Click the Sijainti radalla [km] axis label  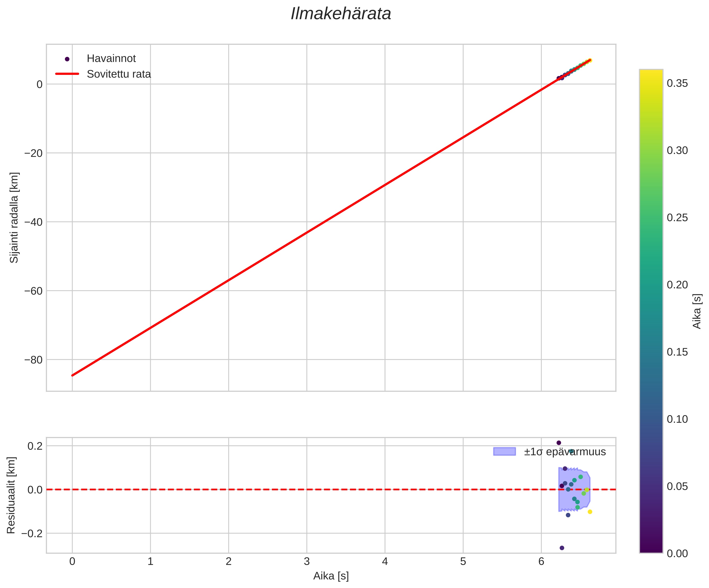pos(14,217)
